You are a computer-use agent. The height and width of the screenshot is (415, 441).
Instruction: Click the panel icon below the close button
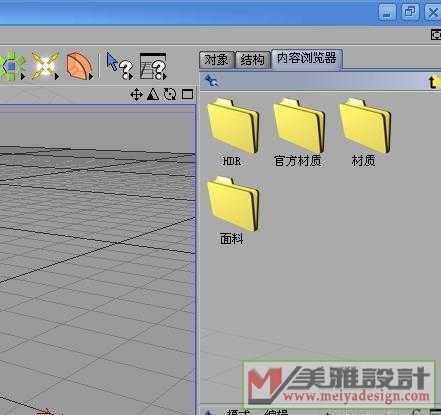tap(436, 35)
